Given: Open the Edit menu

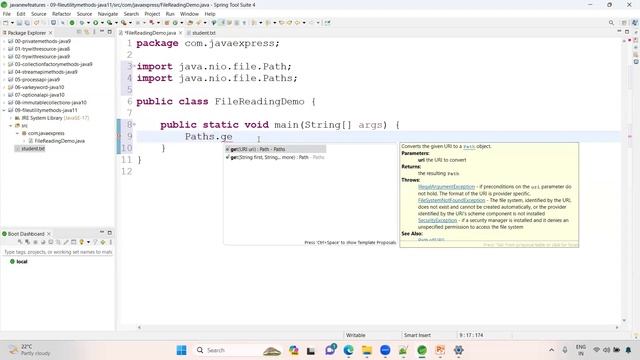Looking at the screenshot, I should (x=21, y=14).
